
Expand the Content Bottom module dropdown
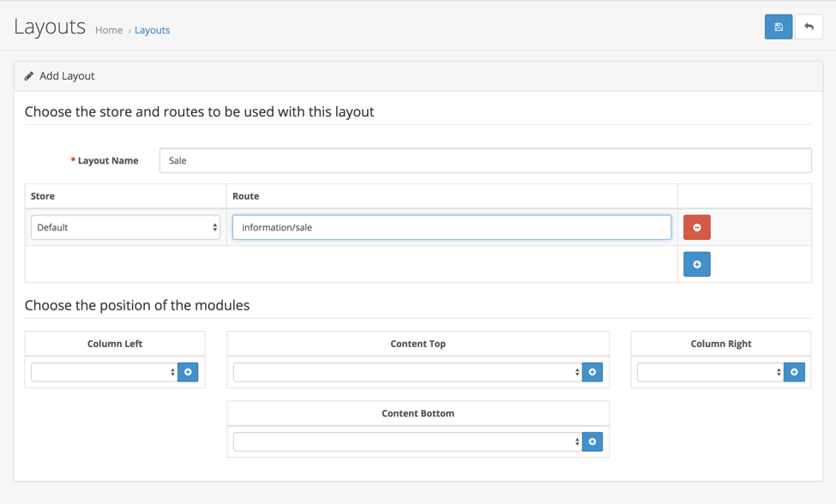407,442
